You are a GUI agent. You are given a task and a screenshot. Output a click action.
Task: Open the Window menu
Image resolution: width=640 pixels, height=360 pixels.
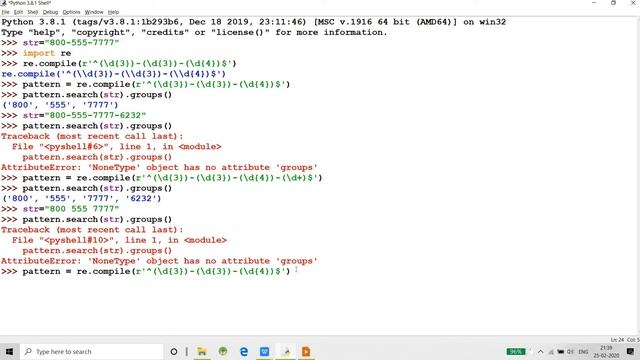(x=94, y=12)
